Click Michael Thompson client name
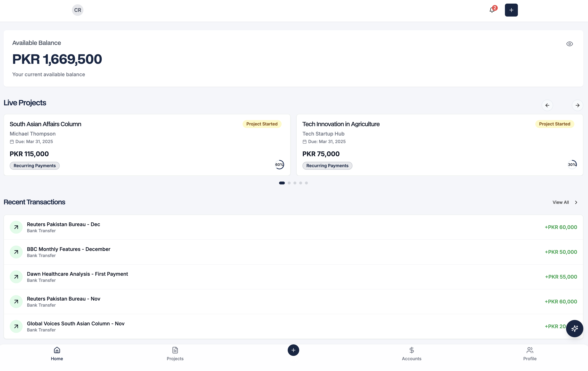Screen dimensions: 588x371 33,134
